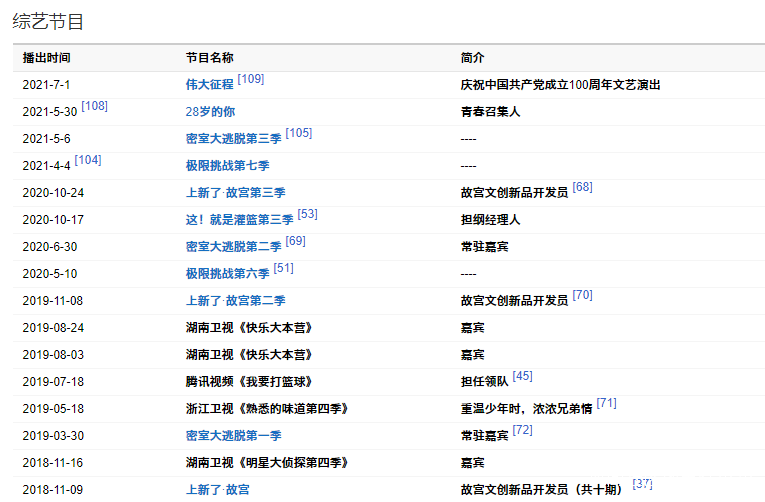Open reference [71] citation
Screen dimensions: 765x502
coord(606,403)
